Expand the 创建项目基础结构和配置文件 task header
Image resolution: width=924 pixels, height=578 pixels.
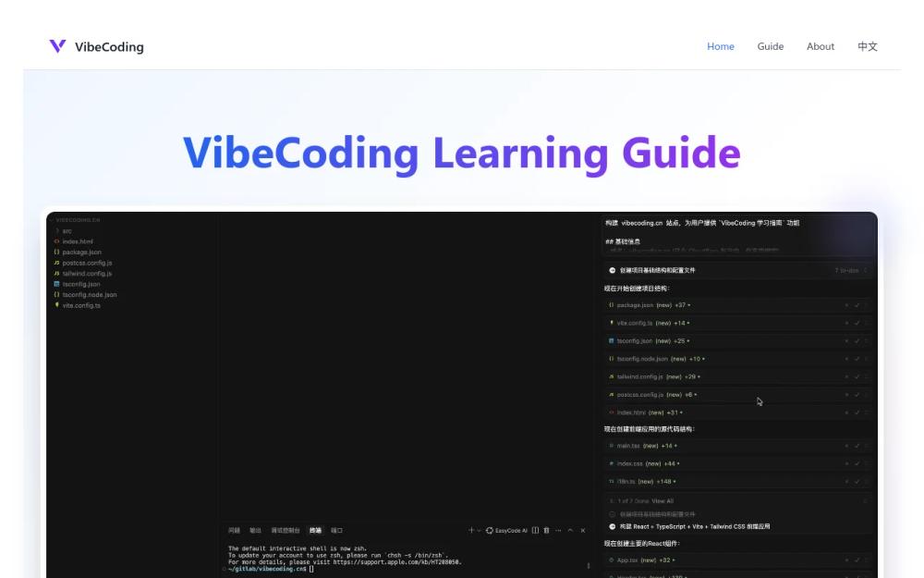coord(737,270)
